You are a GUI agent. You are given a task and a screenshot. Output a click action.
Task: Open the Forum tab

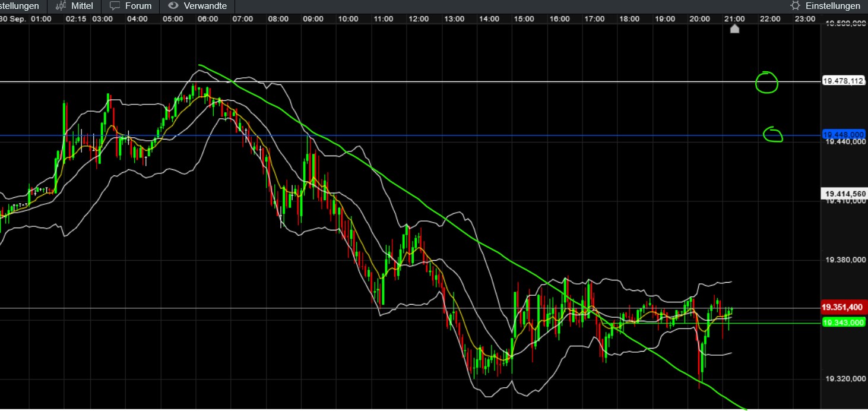[x=131, y=6]
